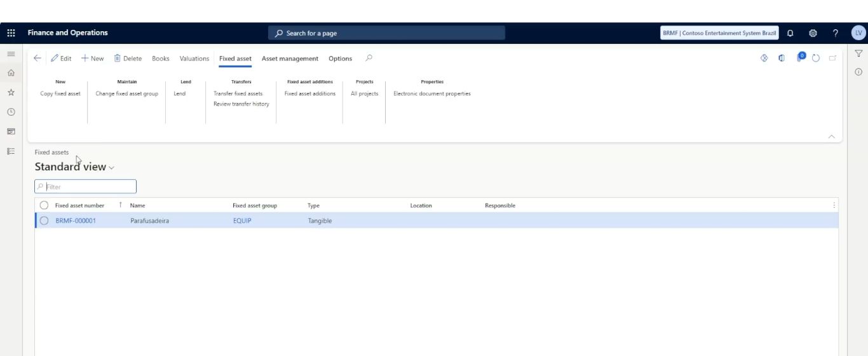This screenshot has height=356, width=868.
Task: Open the Valuations tab
Action: pyautogui.click(x=194, y=58)
